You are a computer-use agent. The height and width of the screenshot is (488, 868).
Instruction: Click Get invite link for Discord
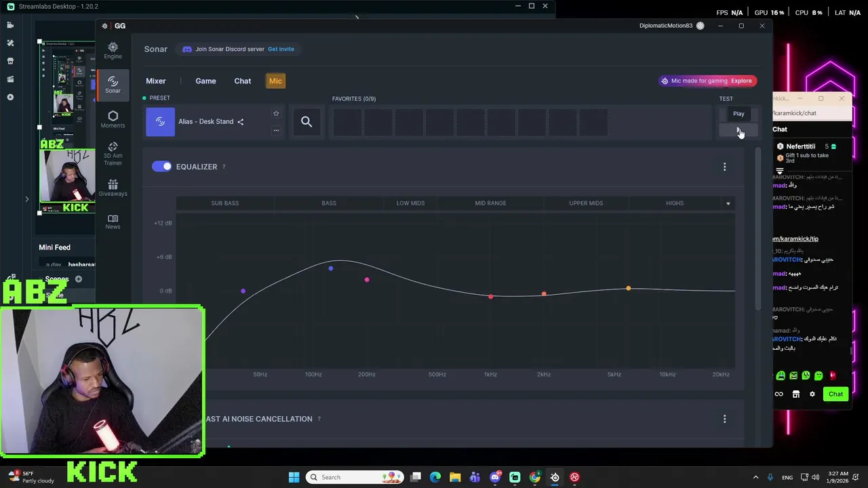click(x=281, y=49)
